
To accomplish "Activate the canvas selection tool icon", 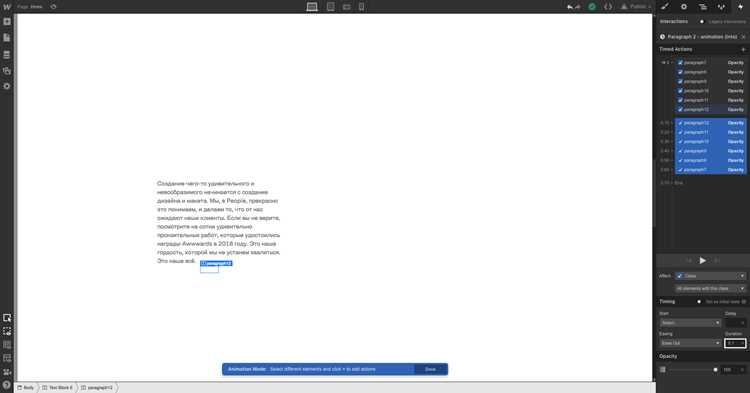I will coord(7,318).
